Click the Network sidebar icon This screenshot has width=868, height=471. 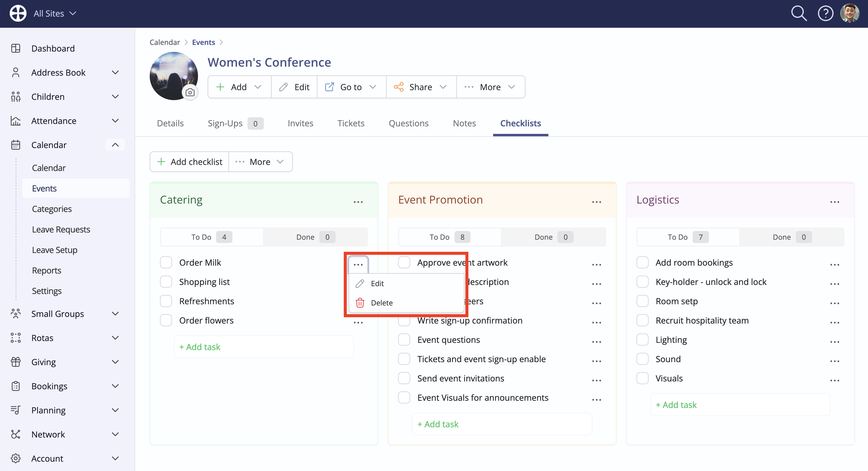pos(15,434)
